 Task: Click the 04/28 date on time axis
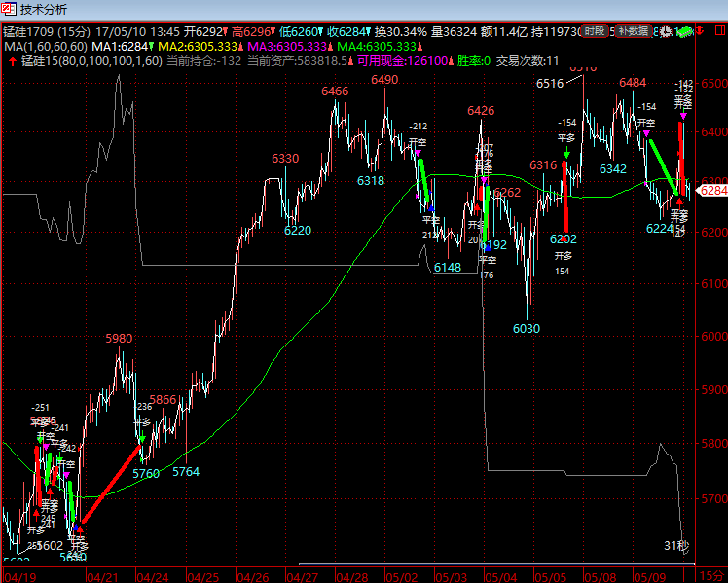pos(352,577)
